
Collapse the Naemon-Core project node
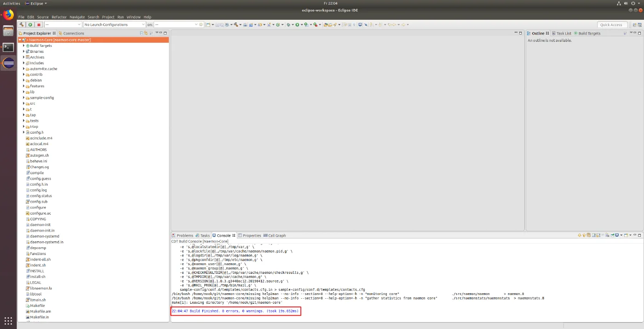click(20, 40)
